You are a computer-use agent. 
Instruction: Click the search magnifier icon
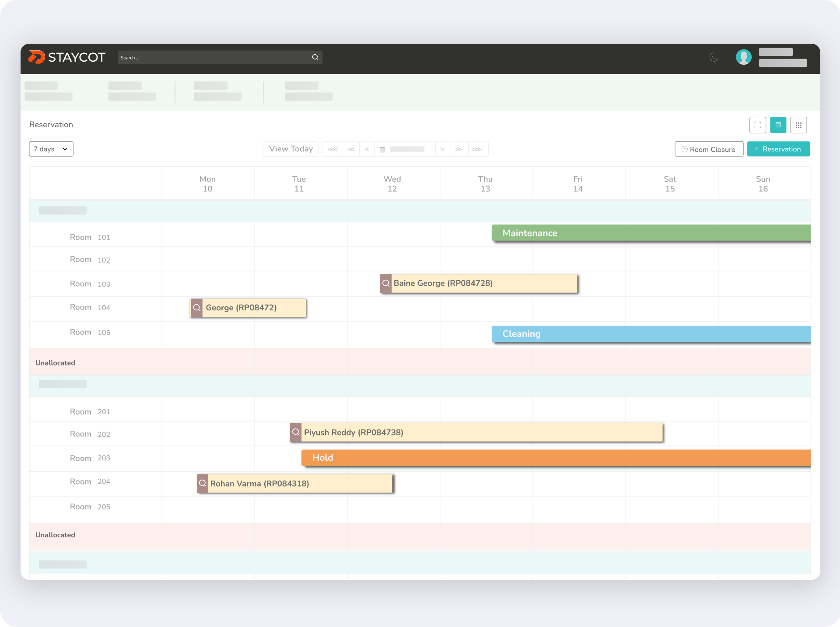click(x=315, y=57)
